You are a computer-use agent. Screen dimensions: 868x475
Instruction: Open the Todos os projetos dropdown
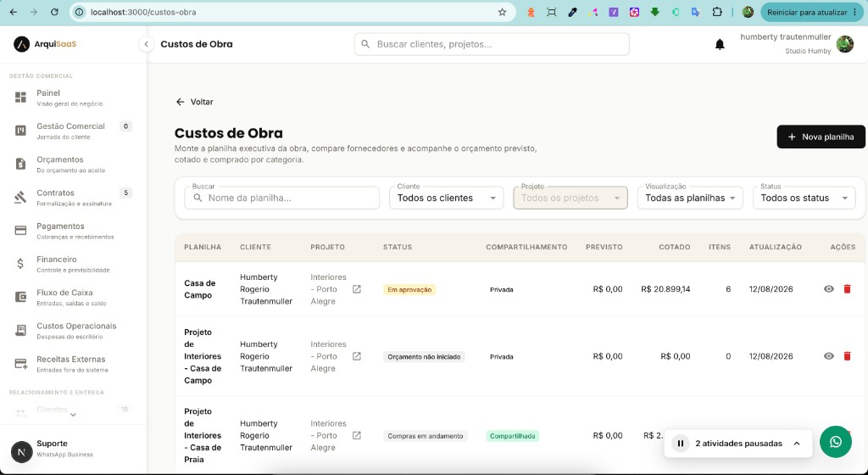pyautogui.click(x=570, y=198)
